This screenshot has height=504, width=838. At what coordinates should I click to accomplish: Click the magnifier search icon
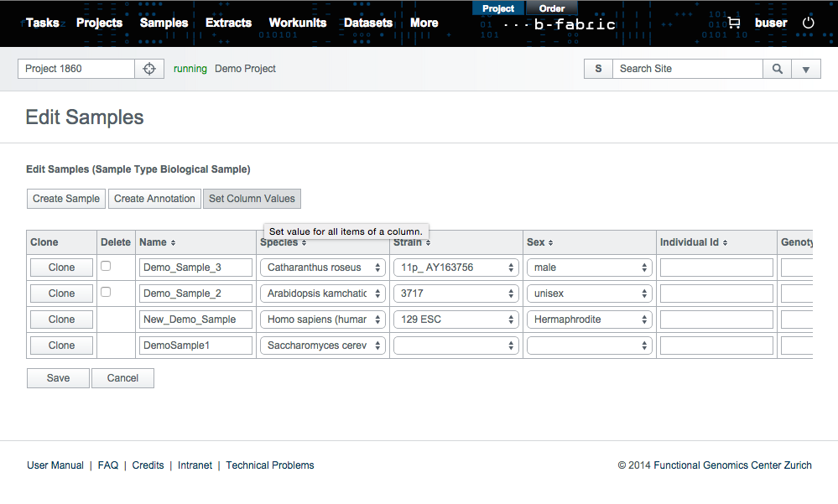(x=778, y=69)
